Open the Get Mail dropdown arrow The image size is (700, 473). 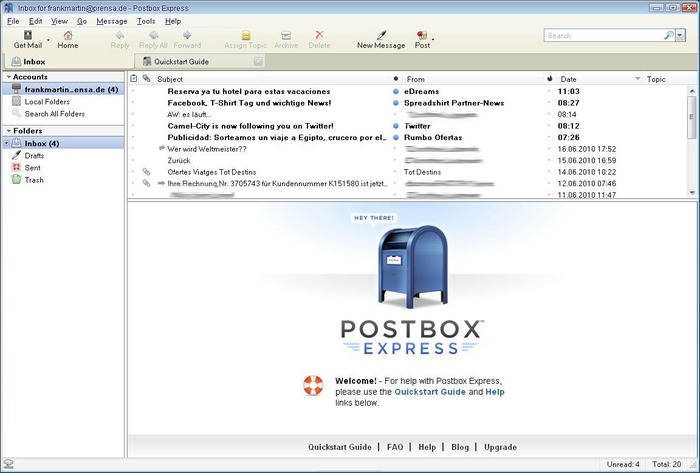click(48, 40)
